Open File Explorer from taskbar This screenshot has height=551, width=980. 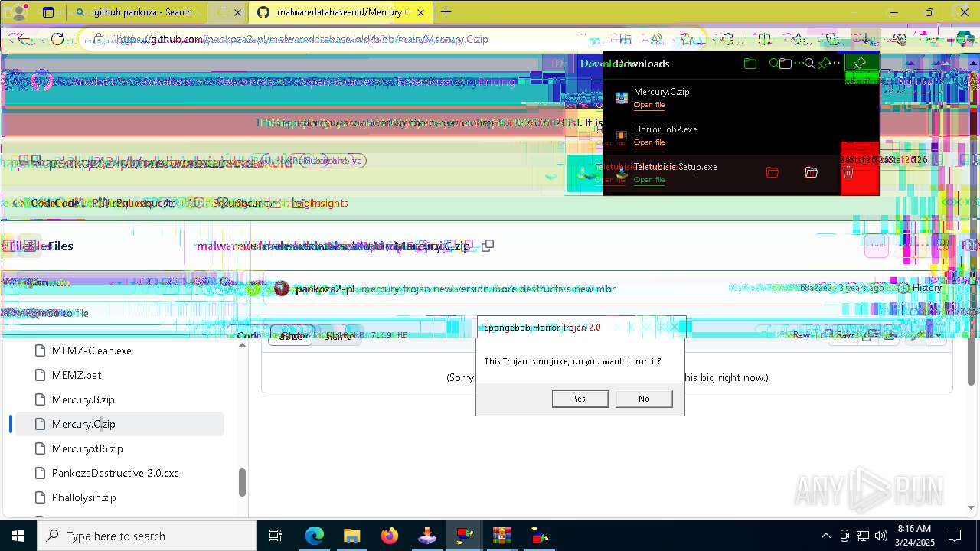click(351, 536)
